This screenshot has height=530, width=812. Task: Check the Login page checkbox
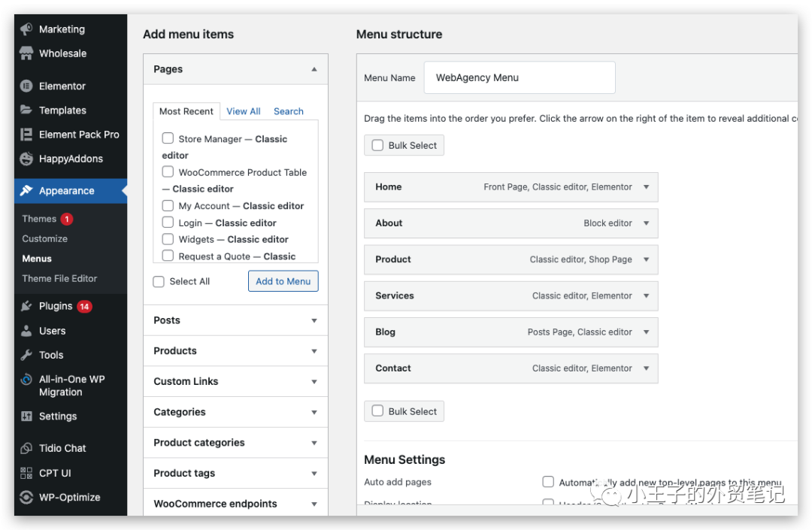[168, 223]
